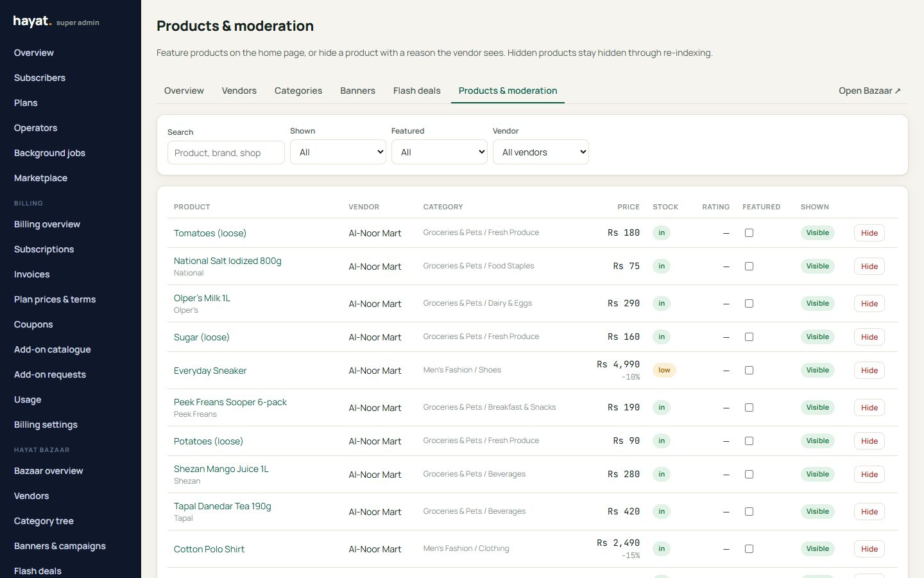The width and height of the screenshot is (924, 578).
Task: Focus the product search input field
Action: (x=226, y=153)
